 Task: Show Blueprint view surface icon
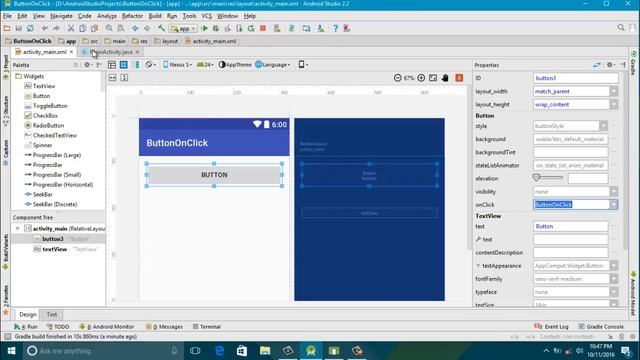[x=124, y=65]
